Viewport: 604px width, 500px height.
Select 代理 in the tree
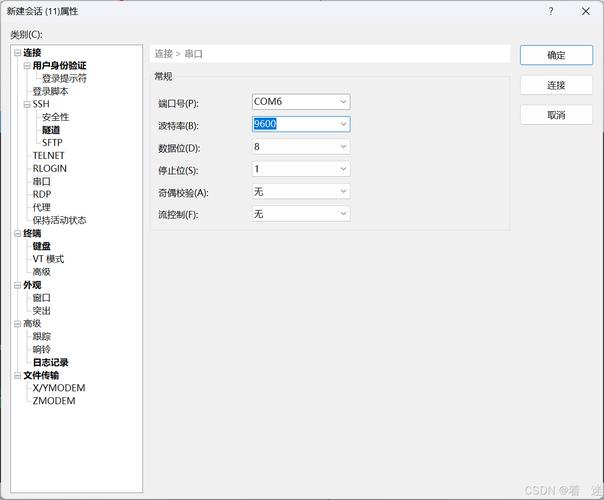tap(42, 207)
